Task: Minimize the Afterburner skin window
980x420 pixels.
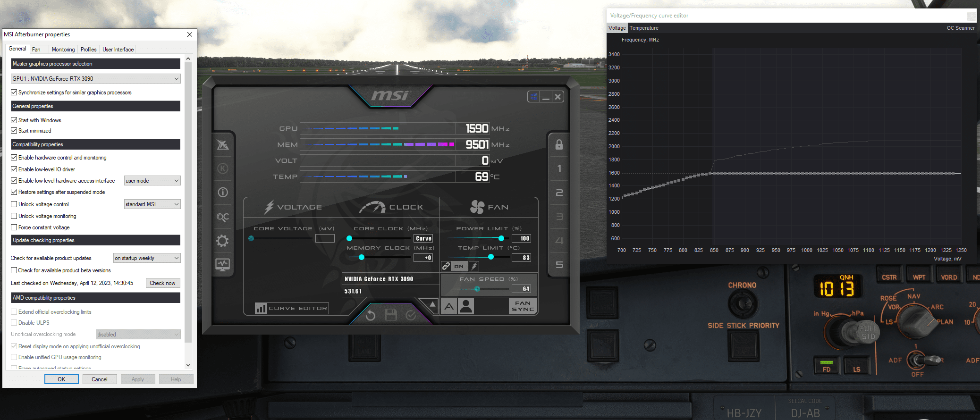Action: pyautogui.click(x=546, y=97)
